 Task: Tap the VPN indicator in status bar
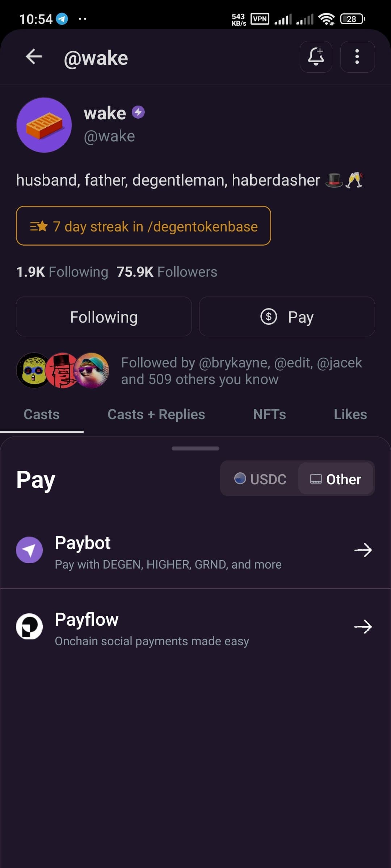pos(260,19)
